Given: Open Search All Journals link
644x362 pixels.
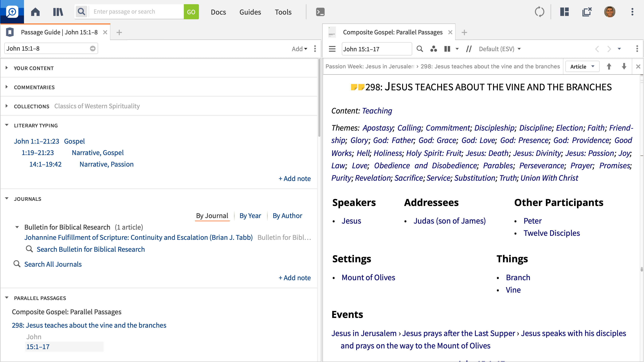Looking at the screenshot, I should coord(53,264).
